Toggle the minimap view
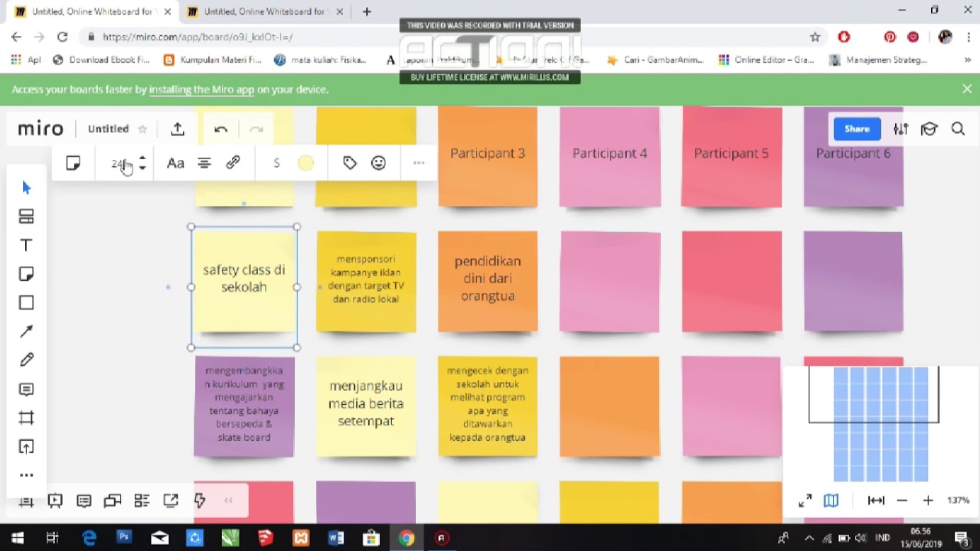Image resolution: width=980 pixels, height=551 pixels. point(831,500)
